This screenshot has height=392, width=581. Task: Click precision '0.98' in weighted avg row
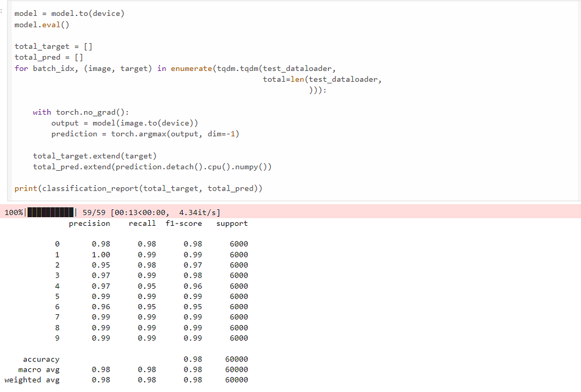(101, 380)
